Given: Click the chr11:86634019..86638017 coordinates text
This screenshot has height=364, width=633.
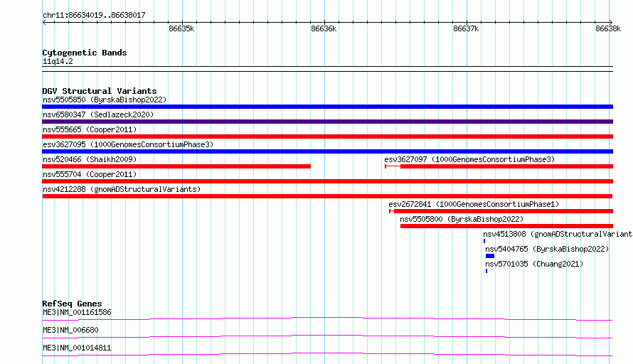Looking at the screenshot, I should click(94, 15).
